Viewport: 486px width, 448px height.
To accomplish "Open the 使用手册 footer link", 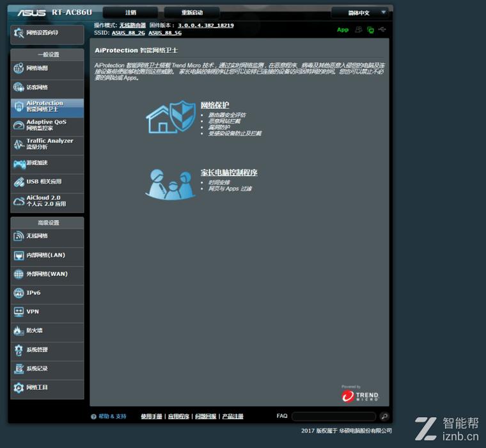I will coord(152,417).
